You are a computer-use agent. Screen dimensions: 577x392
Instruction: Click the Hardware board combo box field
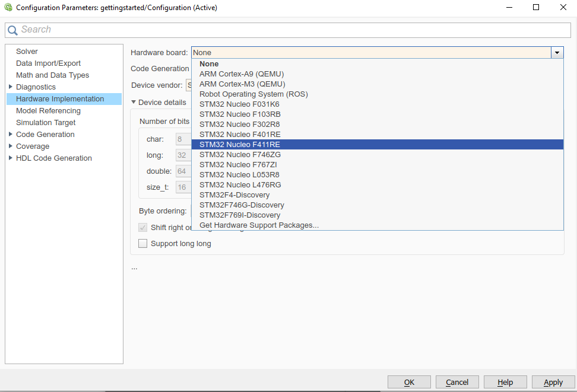[371, 53]
